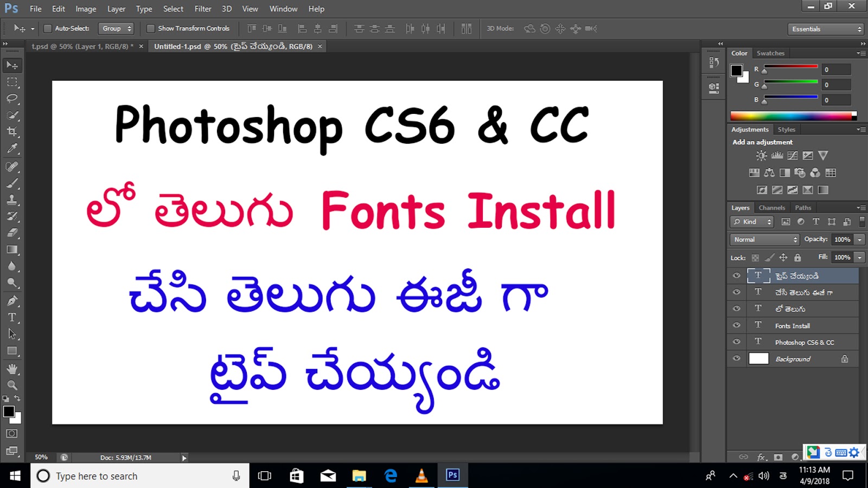Viewport: 868px width, 488px height.
Task: Open the History panel icon
Action: point(714,62)
